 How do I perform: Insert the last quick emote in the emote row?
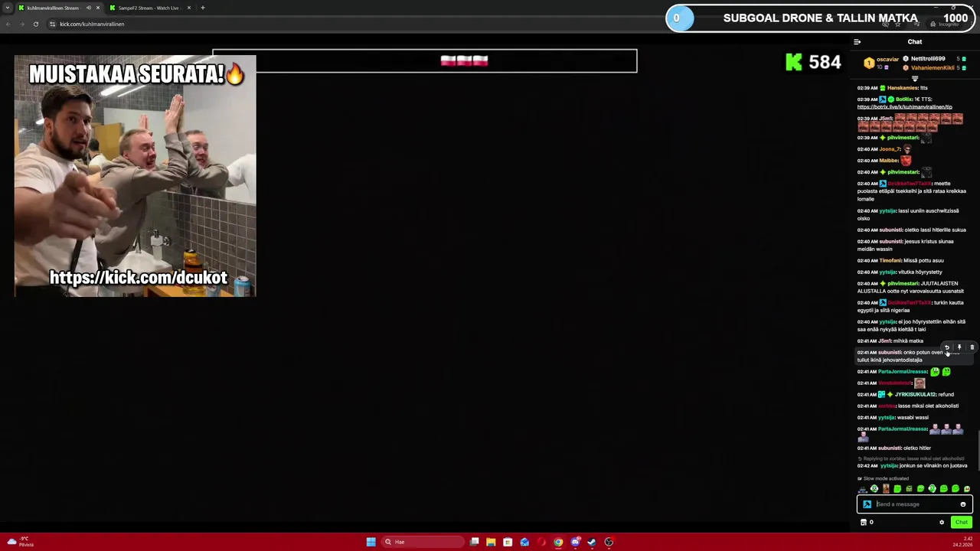point(967,489)
